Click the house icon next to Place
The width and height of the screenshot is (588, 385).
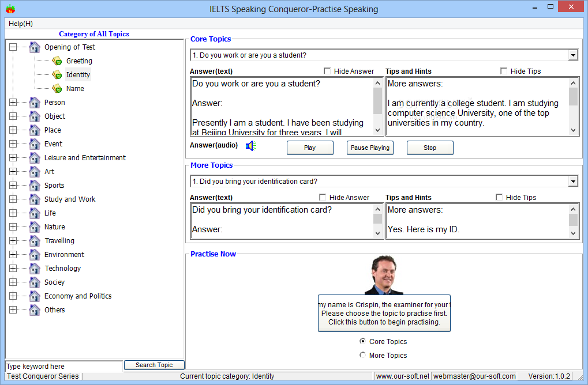[x=35, y=130]
